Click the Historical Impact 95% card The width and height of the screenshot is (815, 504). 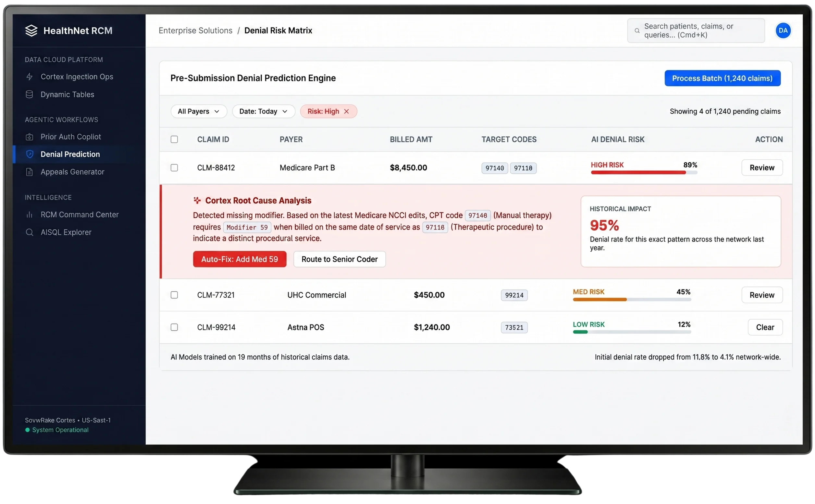point(680,231)
